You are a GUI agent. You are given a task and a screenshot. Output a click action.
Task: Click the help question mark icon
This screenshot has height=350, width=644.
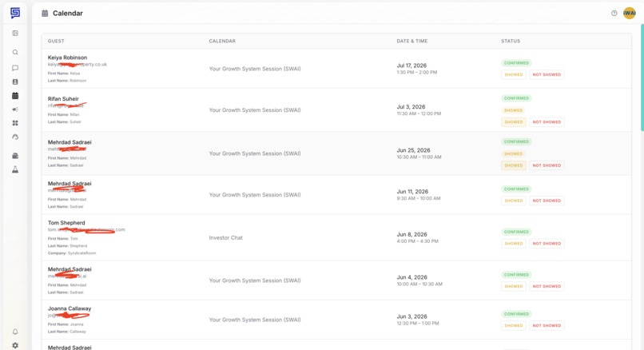(614, 13)
